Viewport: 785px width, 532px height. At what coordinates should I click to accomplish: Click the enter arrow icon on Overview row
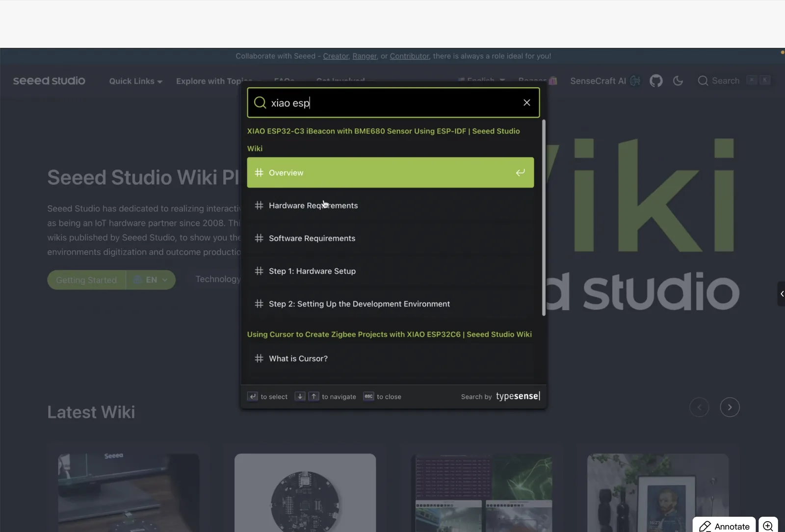pyautogui.click(x=520, y=173)
